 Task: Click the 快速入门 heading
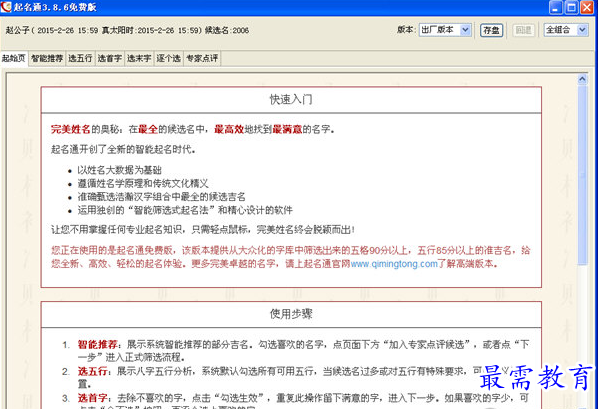pyautogui.click(x=291, y=100)
